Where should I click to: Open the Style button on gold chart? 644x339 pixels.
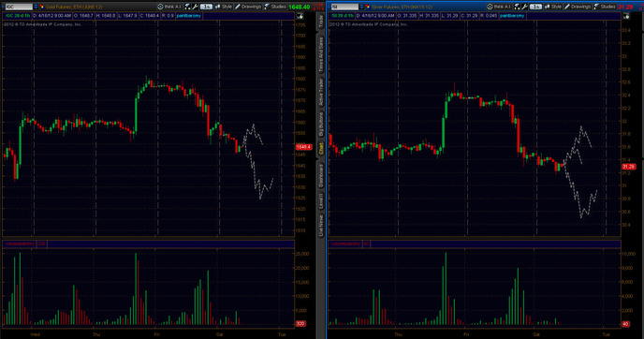pos(224,7)
